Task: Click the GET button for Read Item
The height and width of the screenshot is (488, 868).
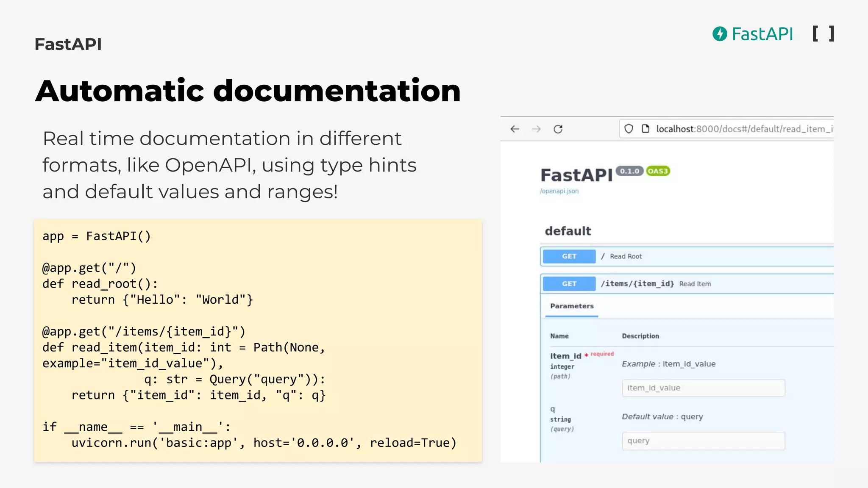Action: [569, 284]
